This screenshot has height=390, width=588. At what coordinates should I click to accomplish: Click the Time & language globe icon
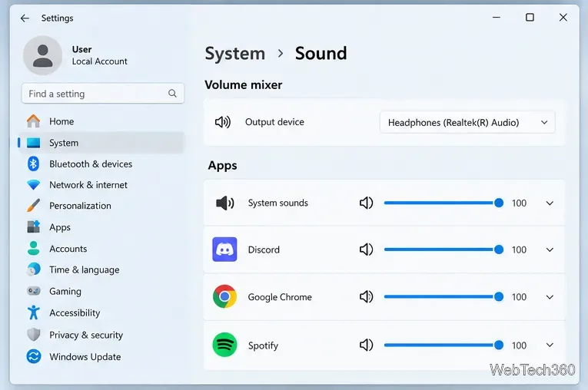coord(33,269)
